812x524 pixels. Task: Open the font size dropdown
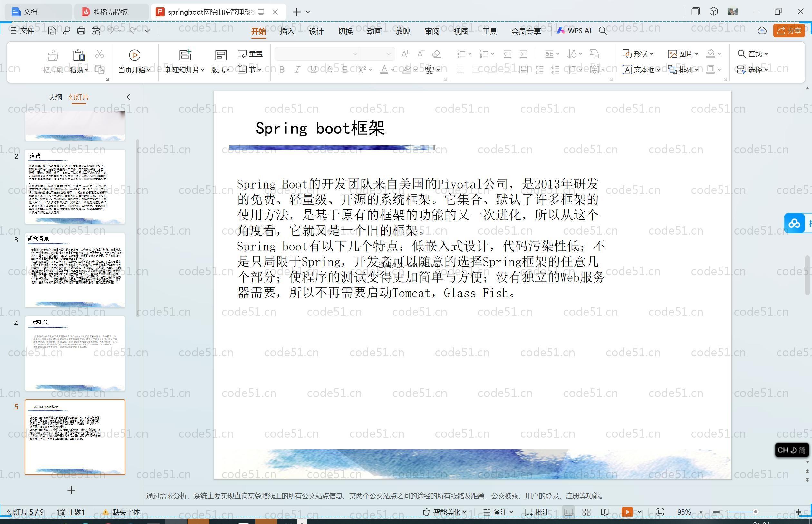388,54
